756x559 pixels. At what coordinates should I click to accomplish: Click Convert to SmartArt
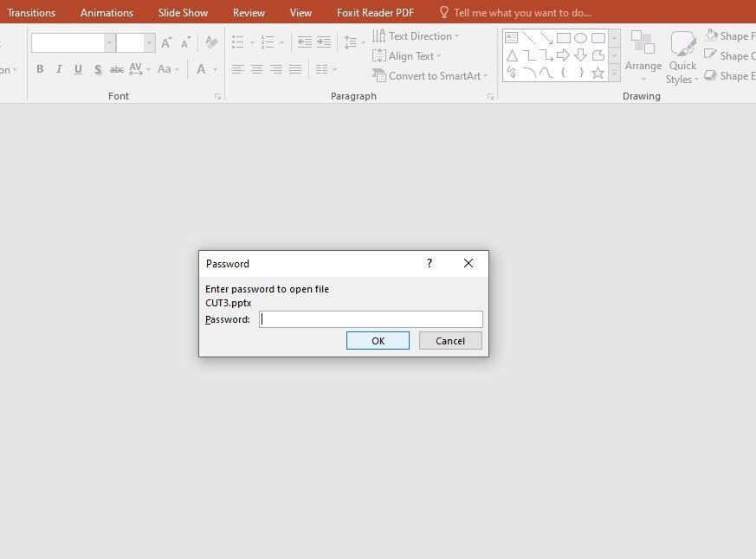point(429,75)
